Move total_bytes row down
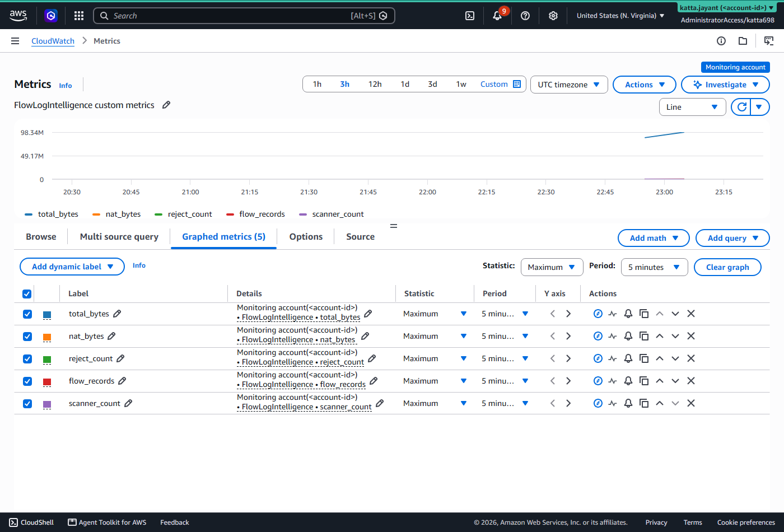784x532 pixels. 675,314
